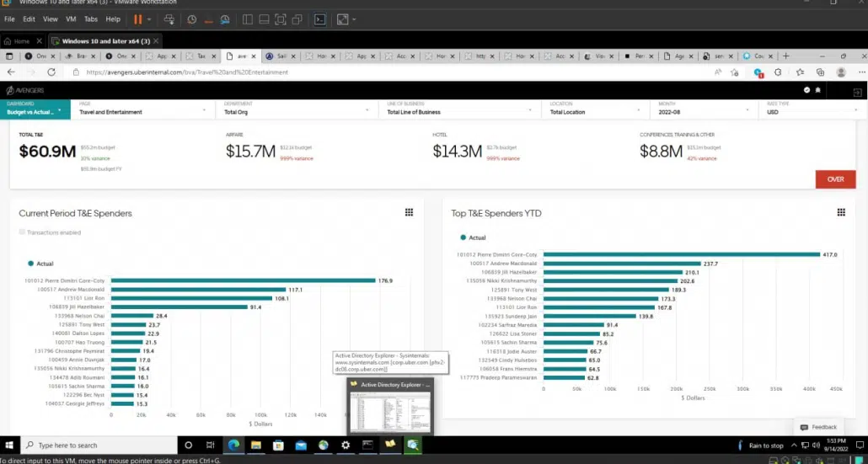Pause the virtual machine with the orange button
The image size is (868, 464).
137,19
